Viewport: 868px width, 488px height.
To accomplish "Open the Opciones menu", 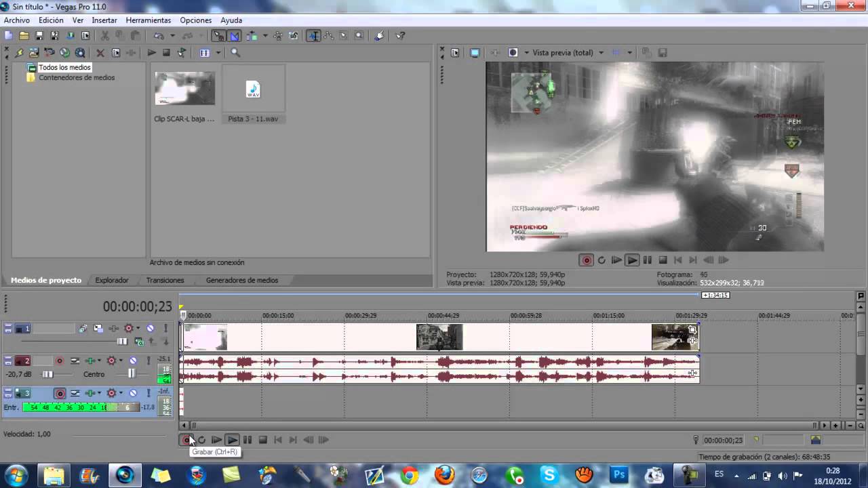I will 196,20.
